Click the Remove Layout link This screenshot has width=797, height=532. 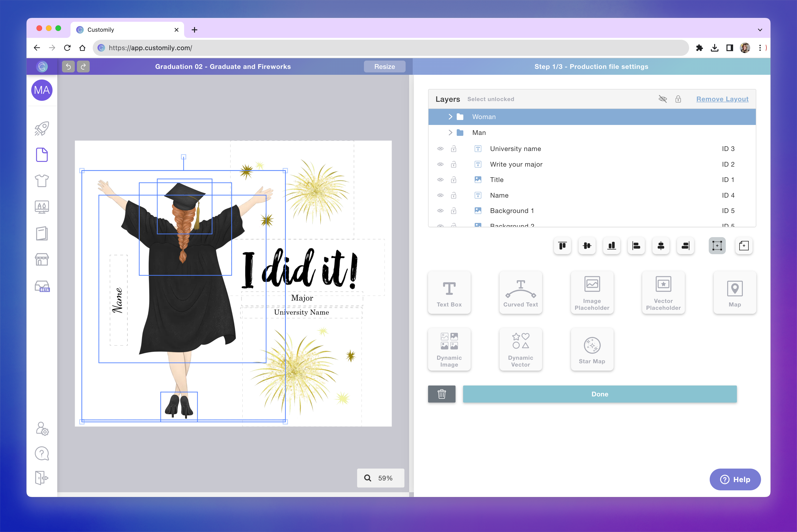(x=722, y=99)
